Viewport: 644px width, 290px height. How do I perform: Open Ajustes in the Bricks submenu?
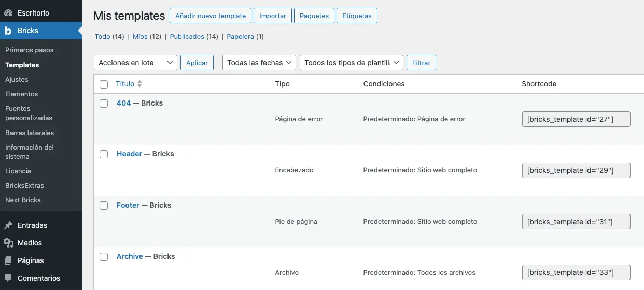point(17,79)
